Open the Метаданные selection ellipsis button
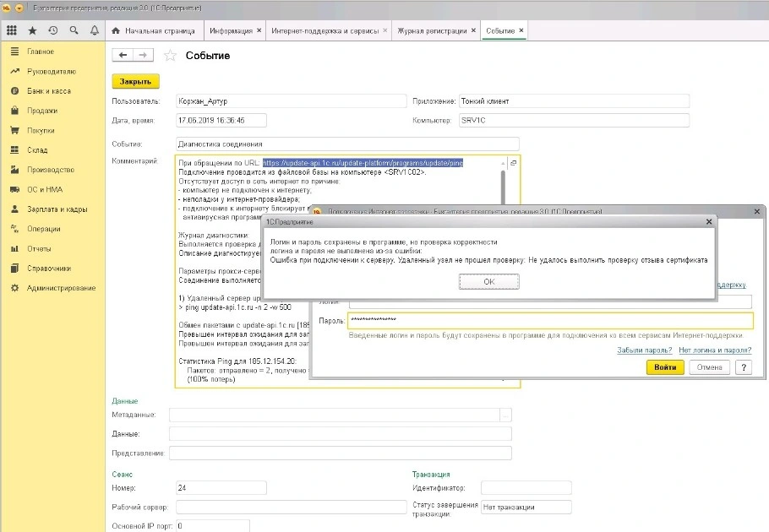Screen dimensions: 769x532 [x=505, y=415]
